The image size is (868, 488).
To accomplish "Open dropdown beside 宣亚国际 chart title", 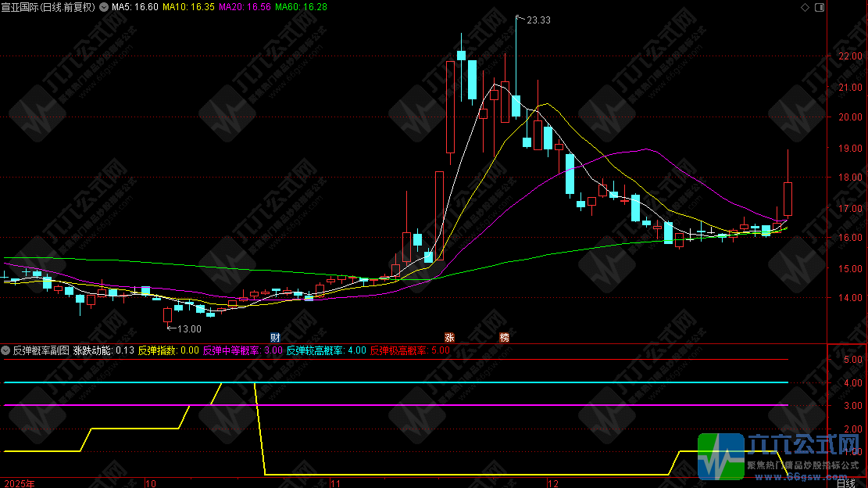I will click(103, 6).
